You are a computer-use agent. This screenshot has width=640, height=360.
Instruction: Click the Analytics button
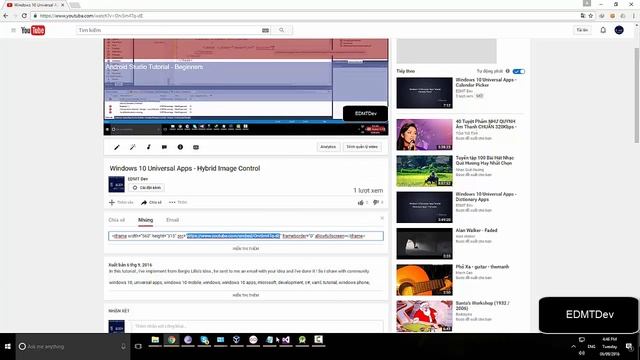328,147
